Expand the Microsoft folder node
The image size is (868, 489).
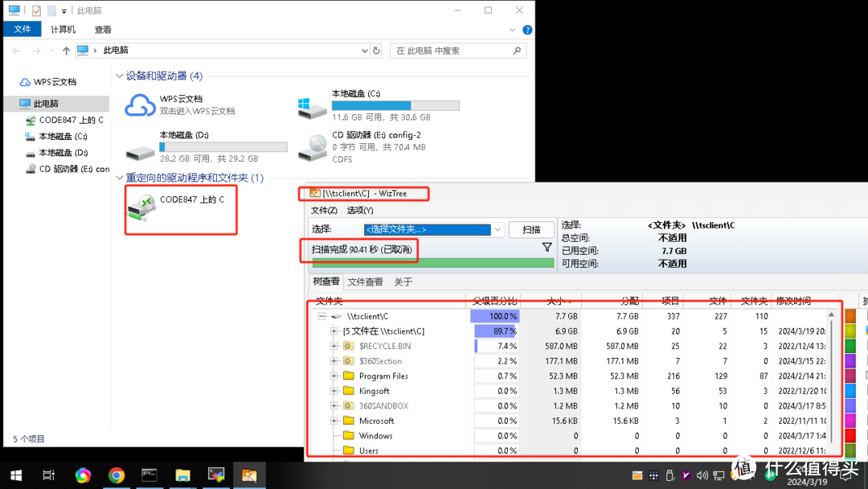coord(334,421)
